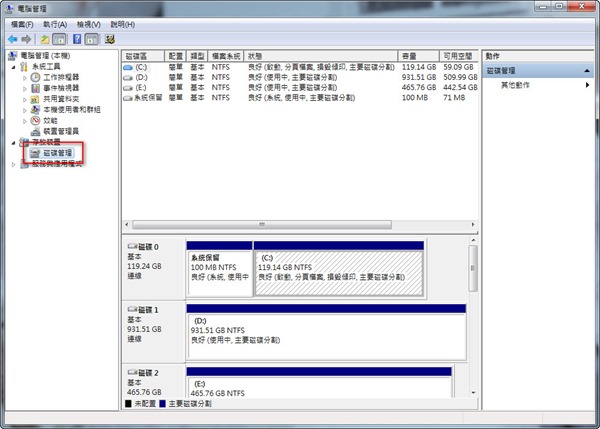The height and width of the screenshot is (429, 600).
Task: Click the blue Help question mark icon
Action: 75,38
